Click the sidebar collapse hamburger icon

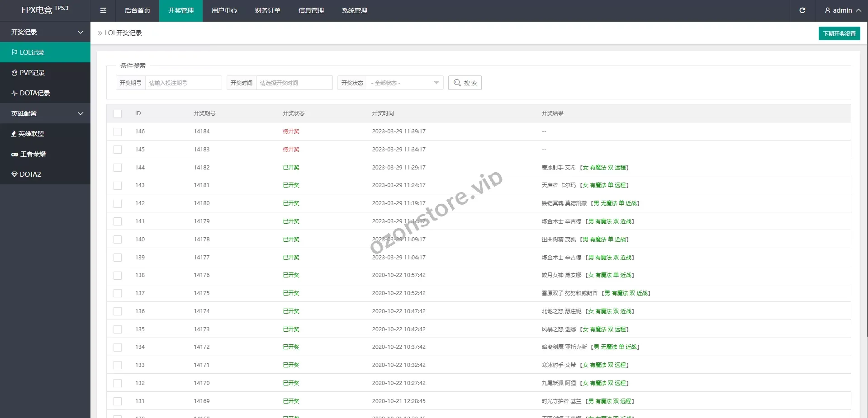[x=103, y=10]
